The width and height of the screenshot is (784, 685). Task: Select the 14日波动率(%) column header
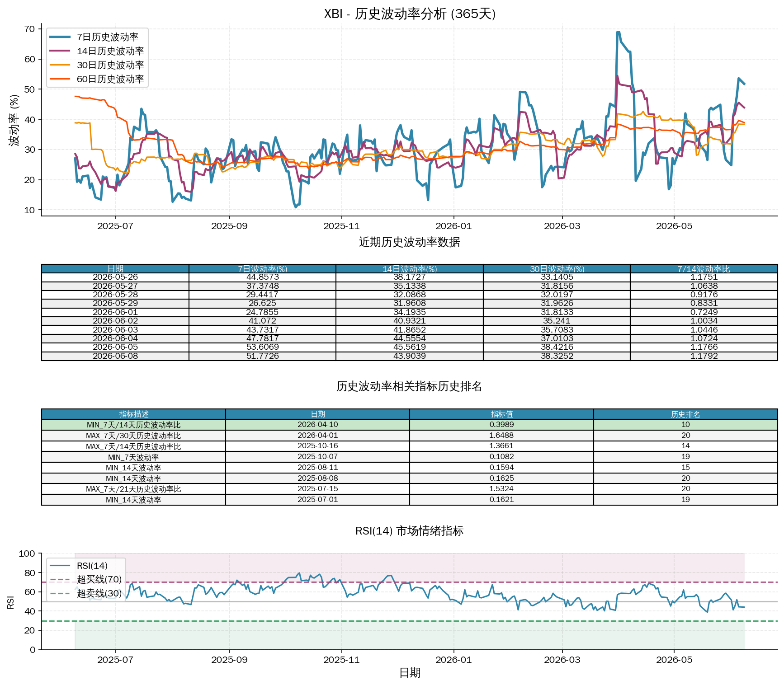coord(410,269)
